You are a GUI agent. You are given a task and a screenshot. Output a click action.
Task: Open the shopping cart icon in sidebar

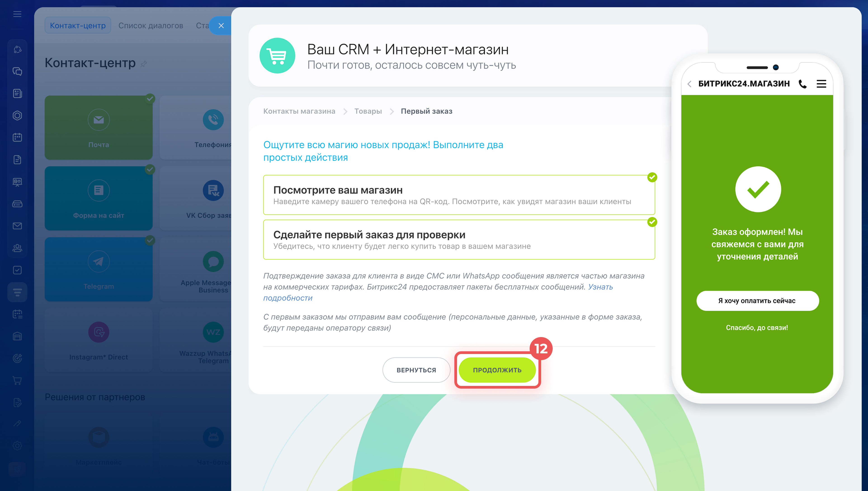pyautogui.click(x=17, y=380)
